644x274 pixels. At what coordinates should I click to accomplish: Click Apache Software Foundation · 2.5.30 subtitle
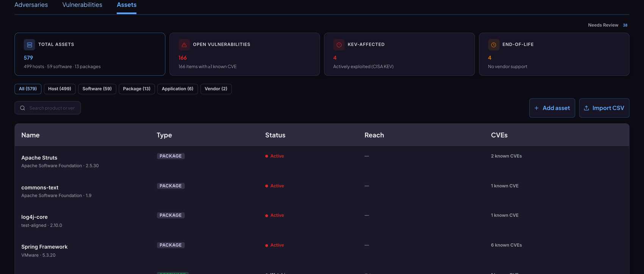[x=60, y=166]
